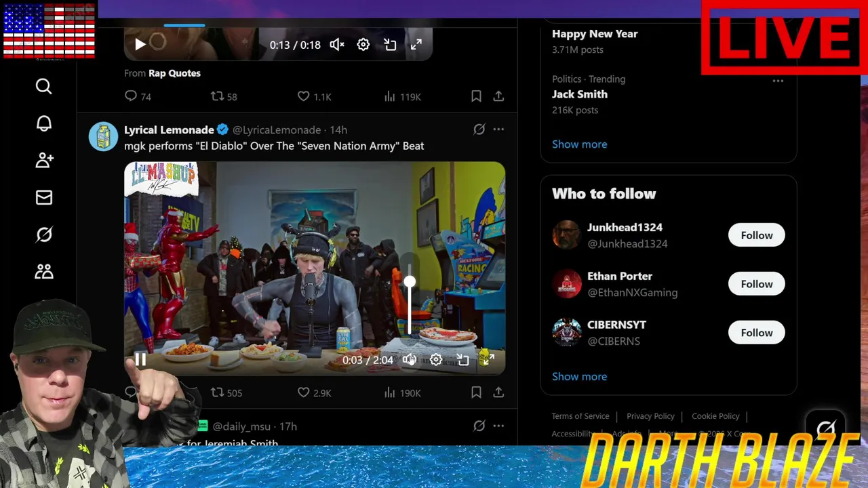Screen dimensions: 868x488
Task: Open the Follow people icon in sidebar
Action: [44, 160]
